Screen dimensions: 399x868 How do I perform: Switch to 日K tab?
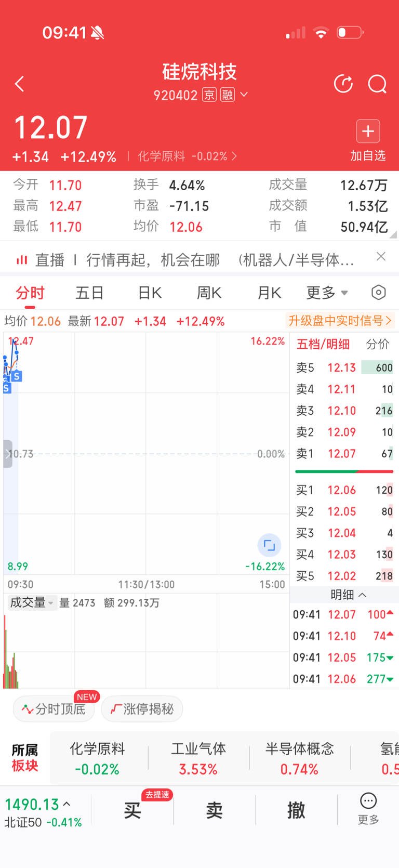pos(150,293)
